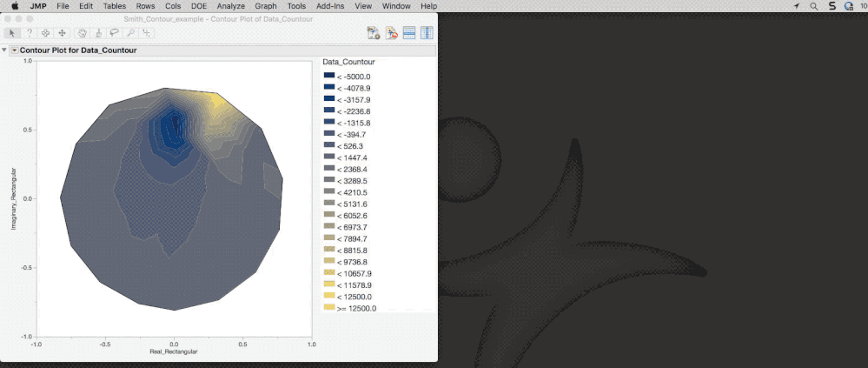Activate the Brush tool

tap(98, 33)
